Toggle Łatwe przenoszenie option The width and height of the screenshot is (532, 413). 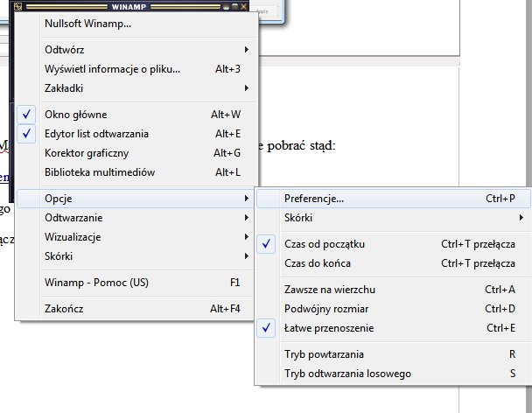point(394,328)
